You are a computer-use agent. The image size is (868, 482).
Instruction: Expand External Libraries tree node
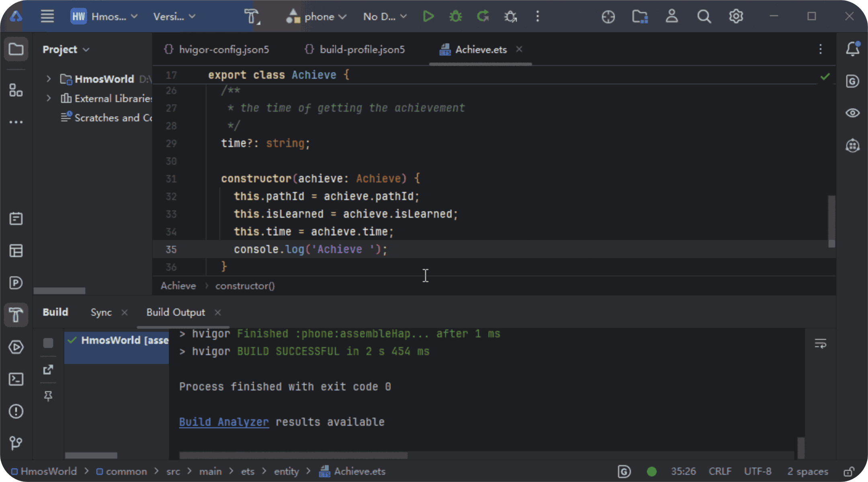tap(49, 98)
